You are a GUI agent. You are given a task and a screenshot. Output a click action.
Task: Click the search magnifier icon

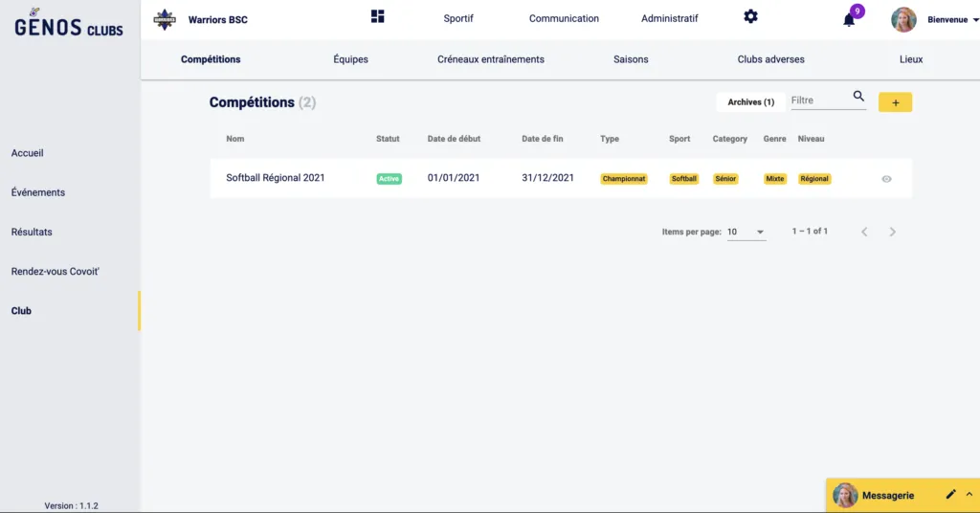[x=858, y=97]
